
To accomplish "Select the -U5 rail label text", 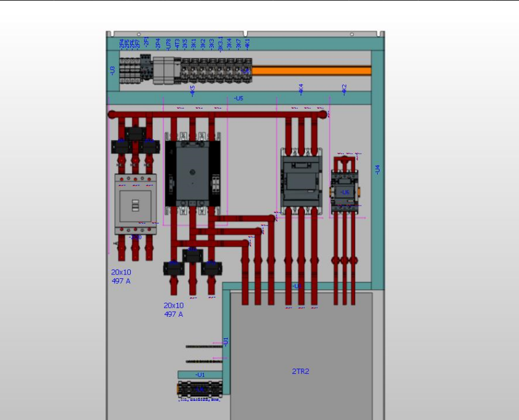I will point(239,98).
